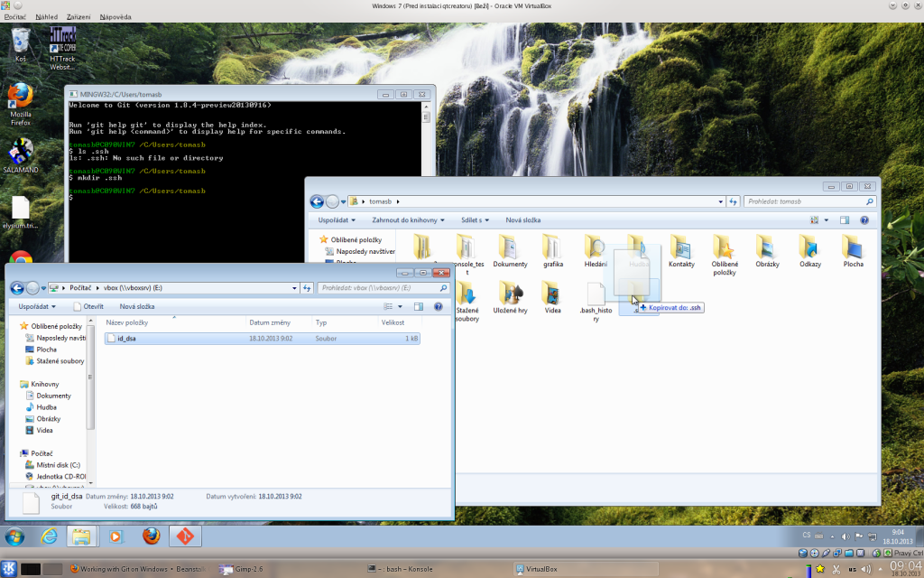Switch to Git Bash on the Windows taskbar
This screenshot has width=924, height=578.
pyautogui.click(x=186, y=536)
